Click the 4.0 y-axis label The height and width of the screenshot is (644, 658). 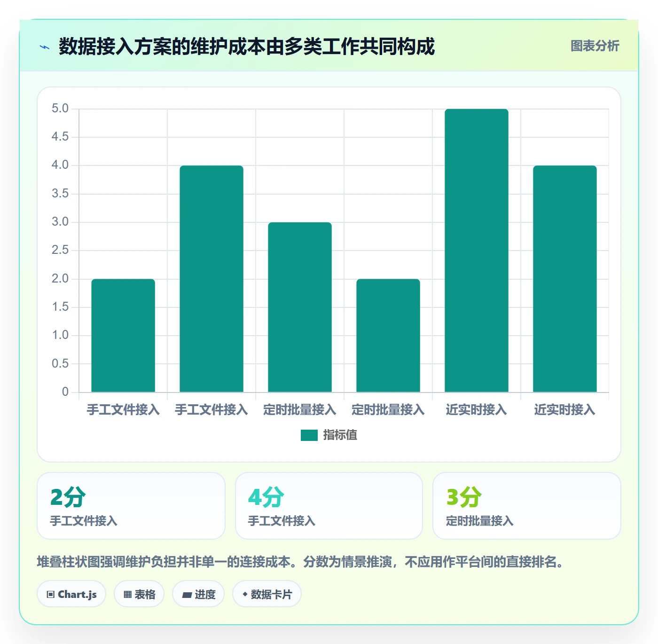pyautogui.click(x=60, y=165)
